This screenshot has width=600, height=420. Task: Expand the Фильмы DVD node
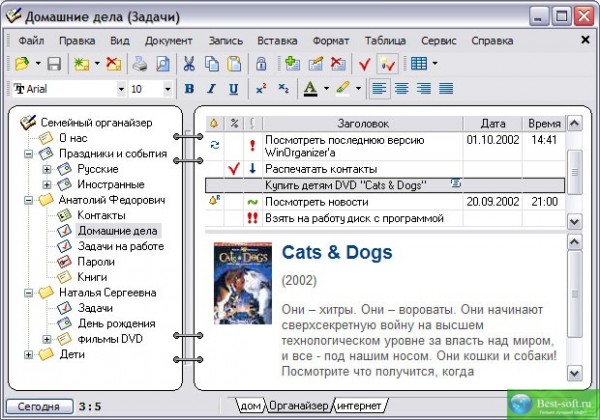click(x=47, y=339)
